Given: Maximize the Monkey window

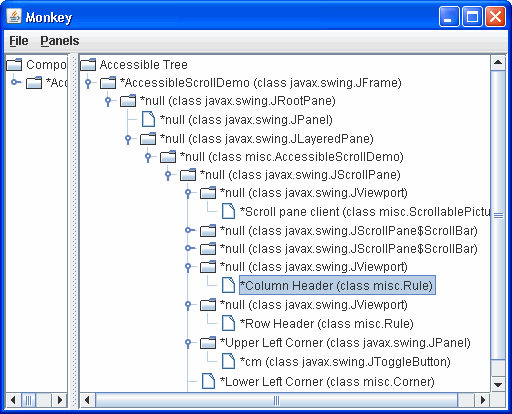Looking at the screenshot, I should [x=472, y=17].
